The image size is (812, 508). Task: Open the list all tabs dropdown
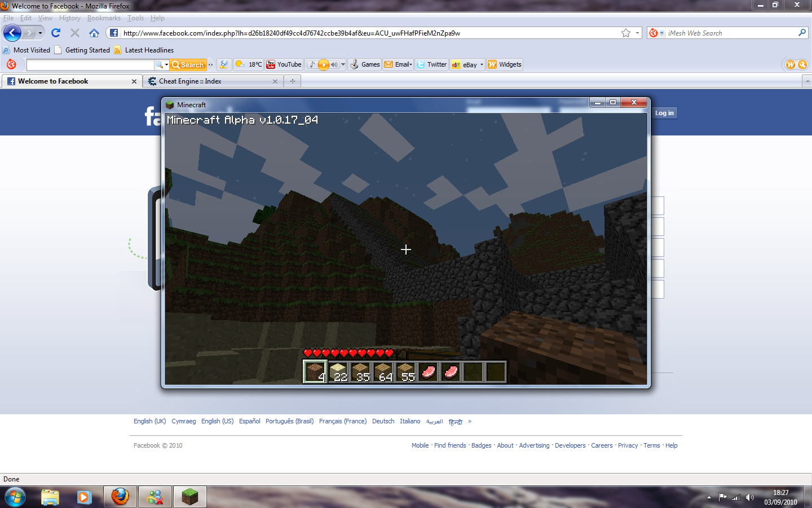pyautogui.click(x=807, y=81)
